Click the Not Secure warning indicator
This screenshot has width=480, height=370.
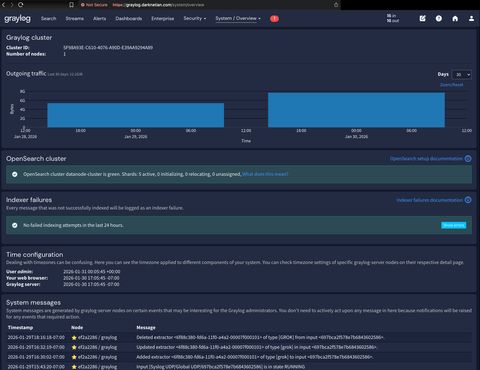(94, 5)
